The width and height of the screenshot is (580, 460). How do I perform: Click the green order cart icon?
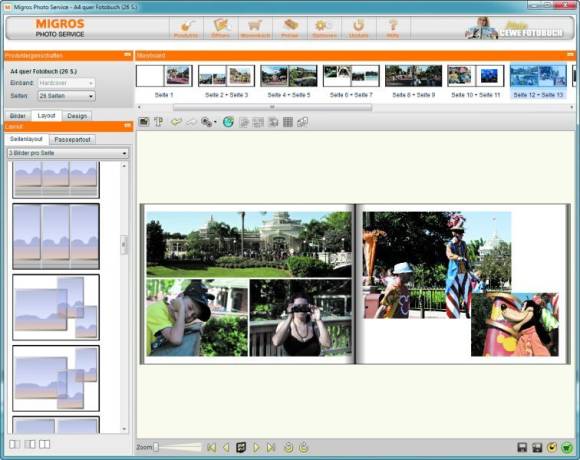567,447
